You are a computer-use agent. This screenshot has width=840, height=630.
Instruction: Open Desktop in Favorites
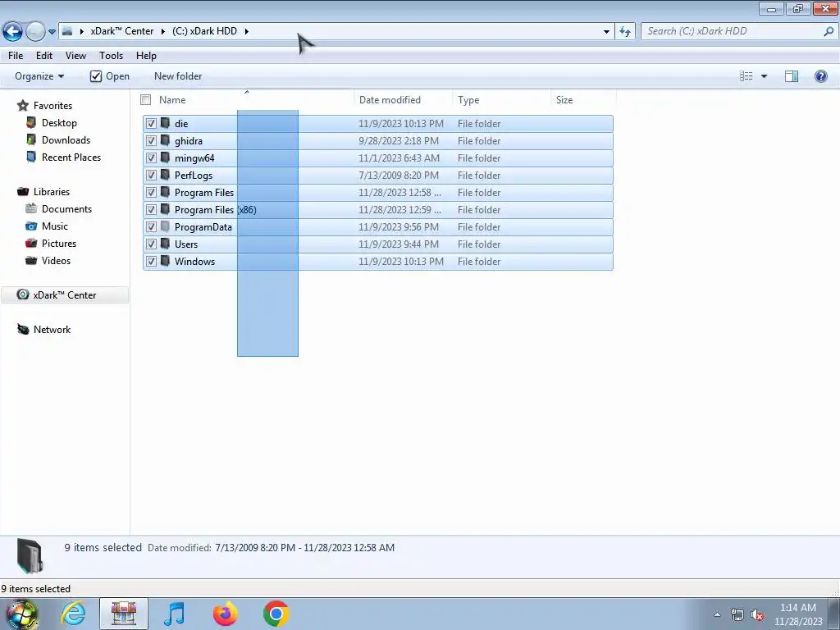pyautogui.click(x=59, y=123)
